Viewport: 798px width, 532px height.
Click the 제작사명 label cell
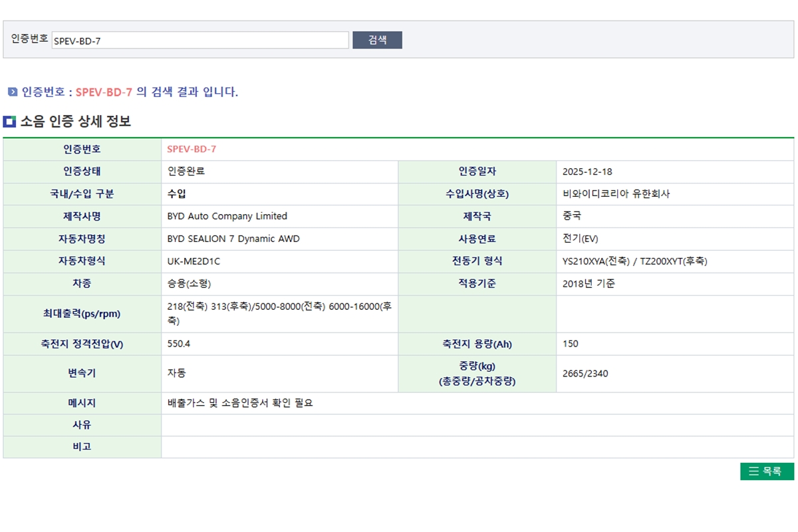coord(82,216)
